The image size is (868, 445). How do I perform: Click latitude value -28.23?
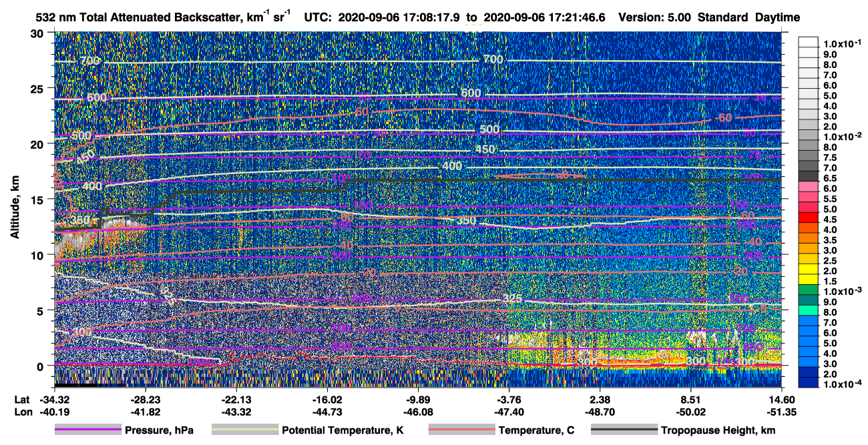coord(146,400)
